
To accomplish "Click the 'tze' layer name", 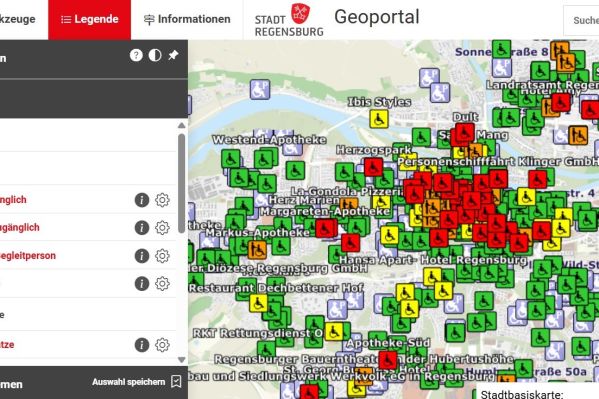I will pos(7,345).
